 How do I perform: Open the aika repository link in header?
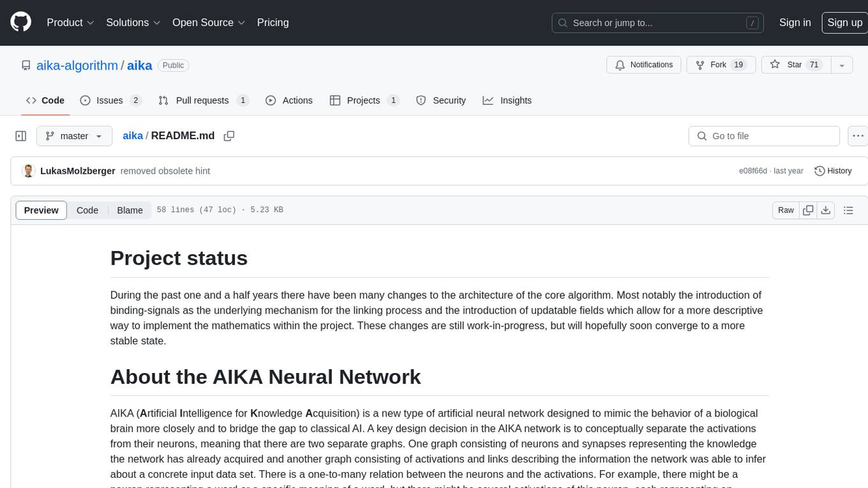click(x=140, y=65)
